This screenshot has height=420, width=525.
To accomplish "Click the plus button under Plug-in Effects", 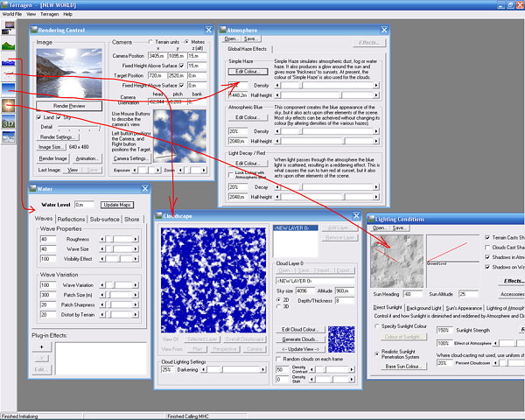I will click(41, 346).
